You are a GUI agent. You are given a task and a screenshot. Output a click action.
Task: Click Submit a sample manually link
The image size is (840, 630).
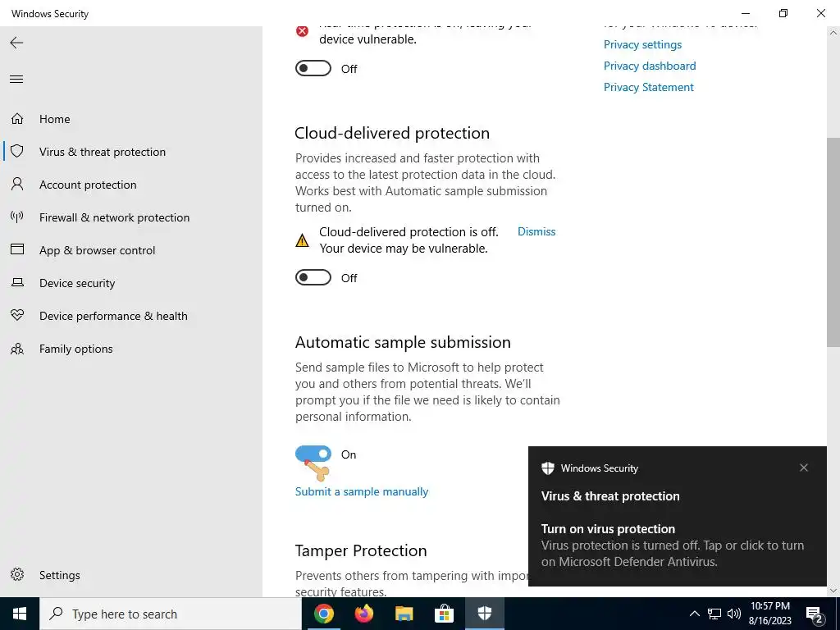pos(362,491)
